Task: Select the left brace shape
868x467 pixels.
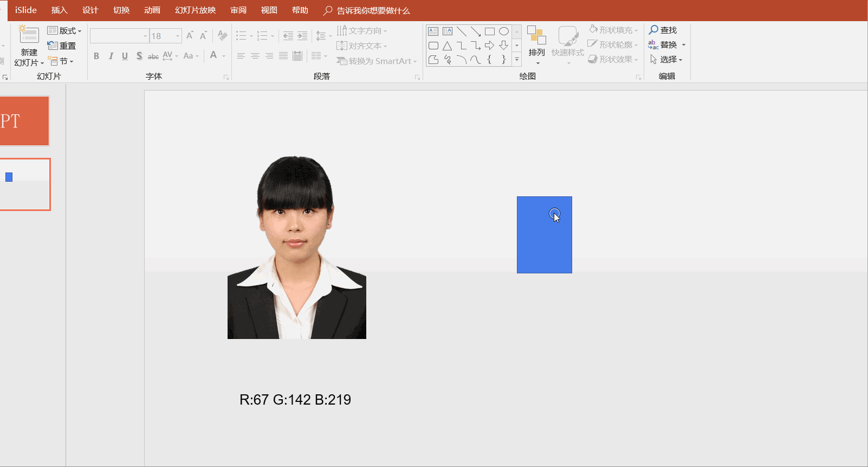Action: tap(490, 60)
